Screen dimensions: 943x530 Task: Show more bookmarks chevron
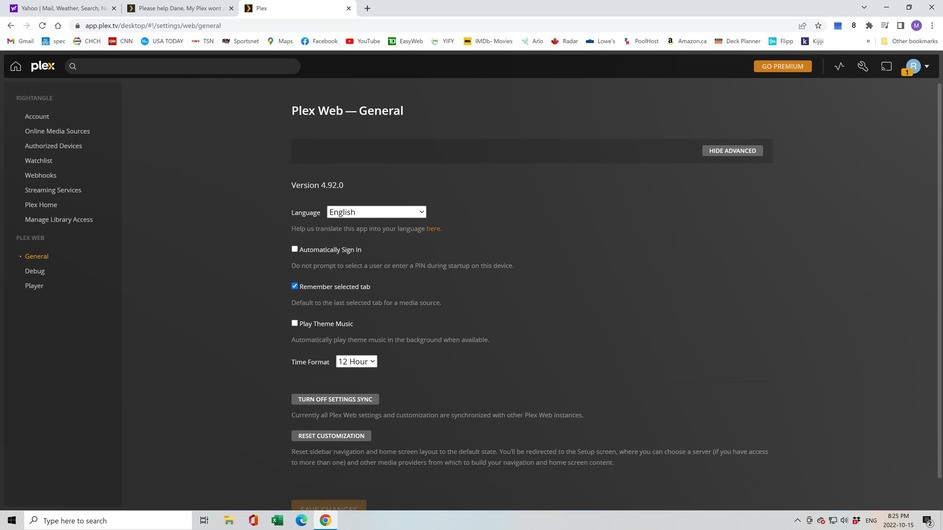tap(867, 41)
